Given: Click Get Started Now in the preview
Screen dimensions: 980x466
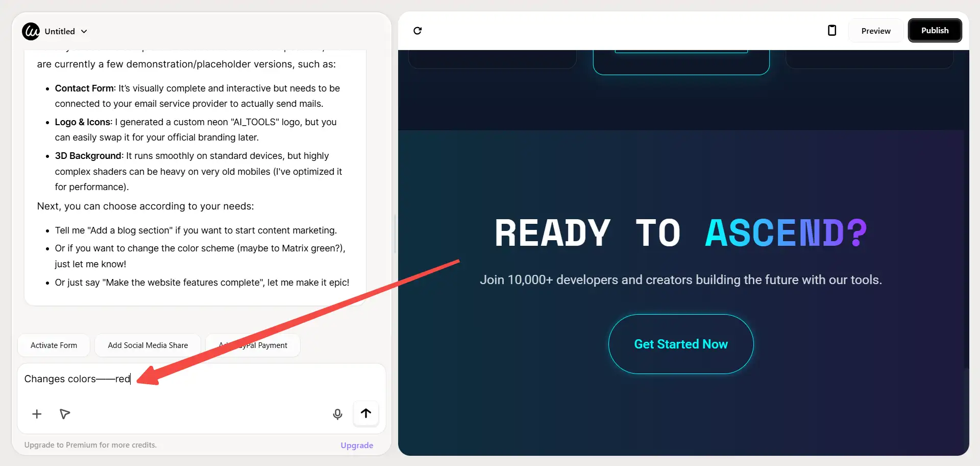Looking at the screenshot, I should 681,344.
